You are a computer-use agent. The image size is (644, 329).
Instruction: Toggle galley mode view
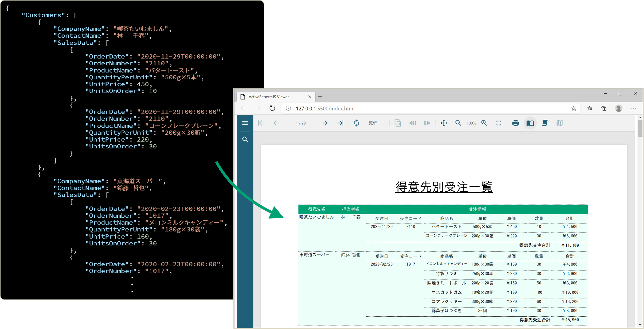click(x=559, y=123)
